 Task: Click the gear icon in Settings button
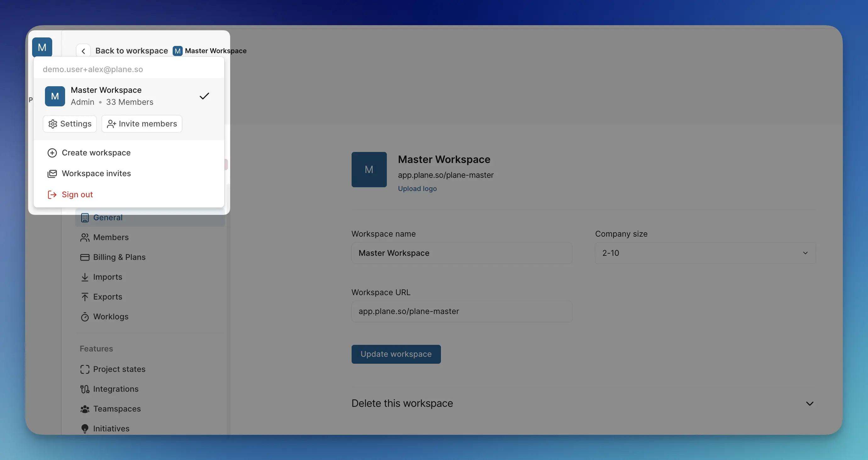point(53,124)
